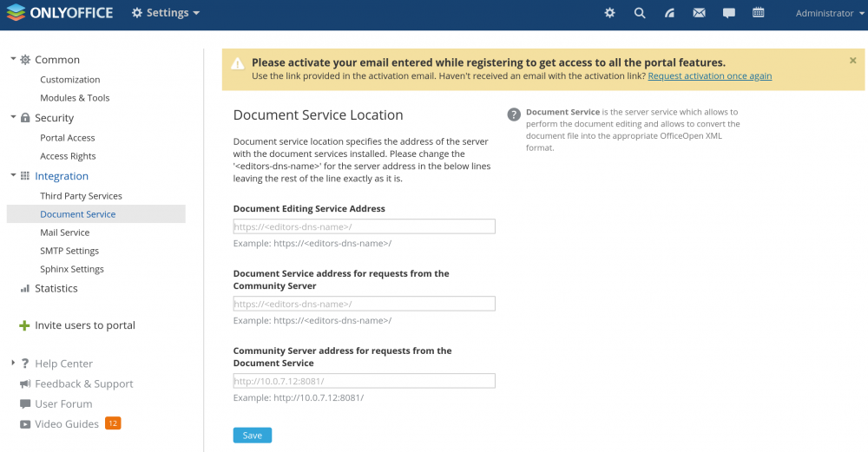This screenshot has width=868, height=452.
Task: Focus Document Service address for Community Server field
Action: coord(365,304)
